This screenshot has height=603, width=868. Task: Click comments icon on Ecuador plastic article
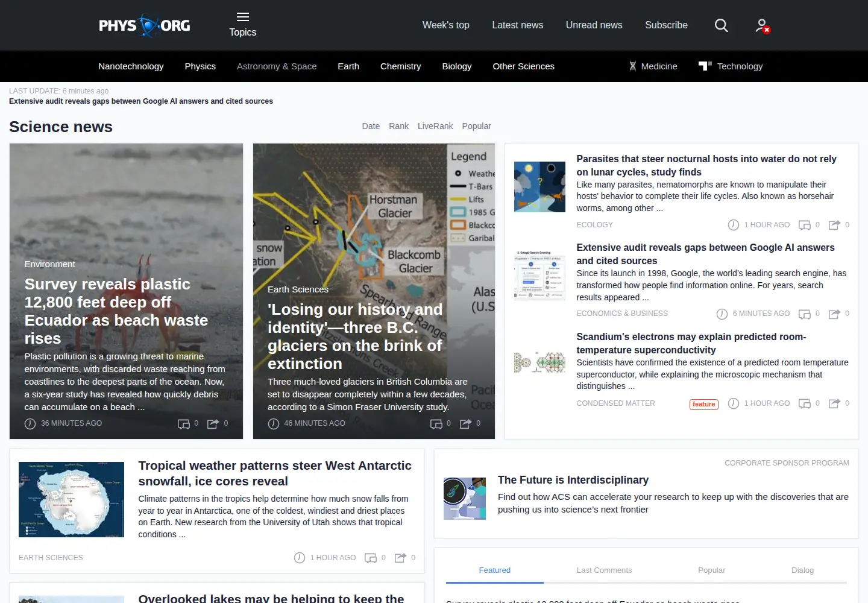[x=184, y=424]
